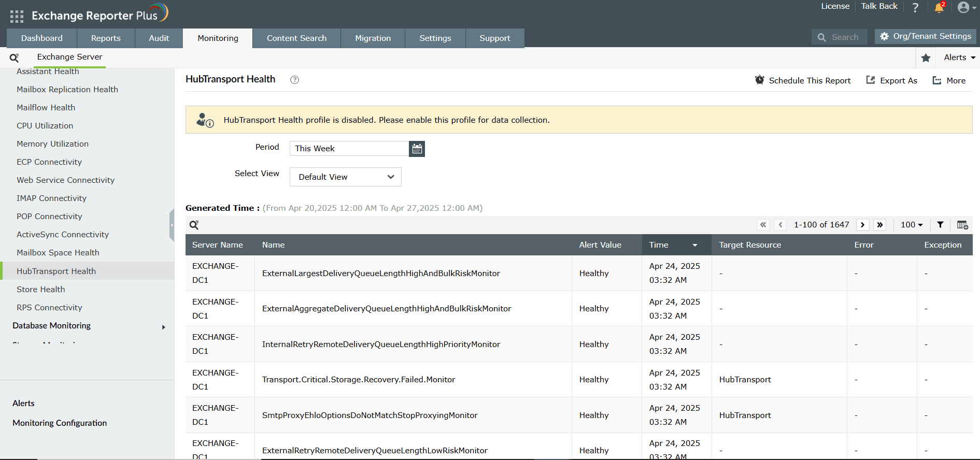Image resolution: width=980 pixels, height=460 pixels.
Task: Select ExternalLargestDeliveryQueueLengthHighAndBulkRiskMonitor row name
Action: (x=381, y=274)
